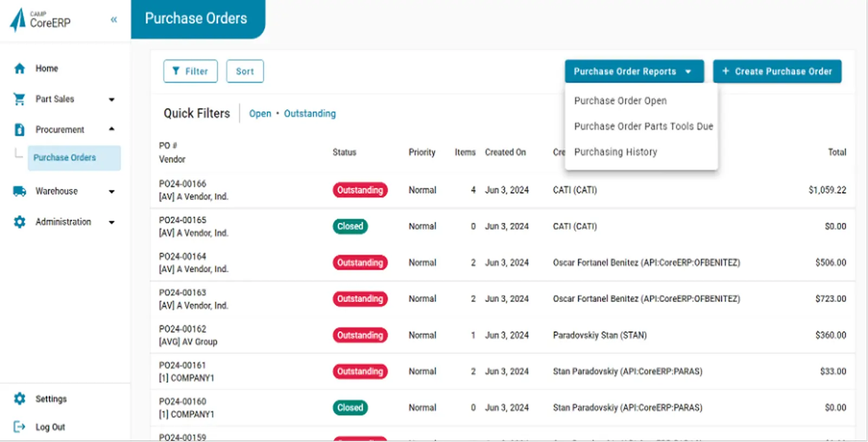Click Oscar Fortanel Benitez creator for PO24-00164

tap(647, 263)
